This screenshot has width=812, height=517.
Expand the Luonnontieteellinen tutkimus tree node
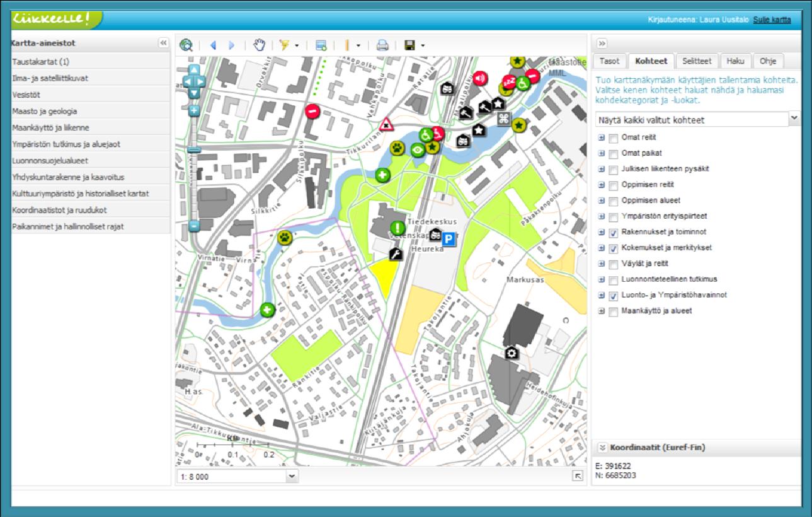tap(601, 280)
